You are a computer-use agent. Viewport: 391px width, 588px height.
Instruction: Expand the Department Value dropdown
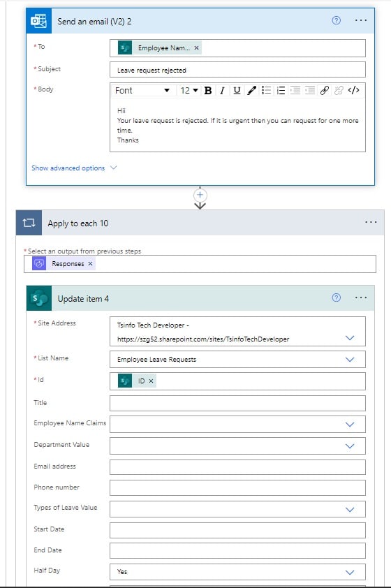350,446
